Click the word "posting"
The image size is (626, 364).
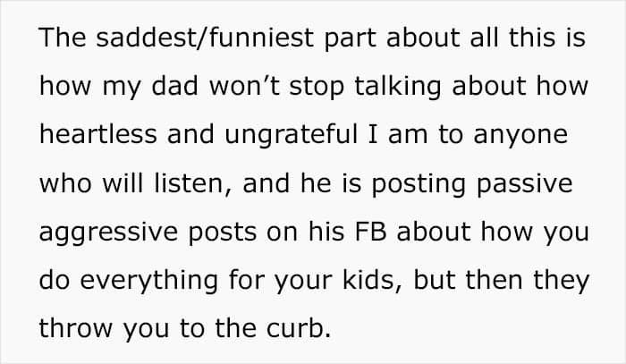click(419, 184)
